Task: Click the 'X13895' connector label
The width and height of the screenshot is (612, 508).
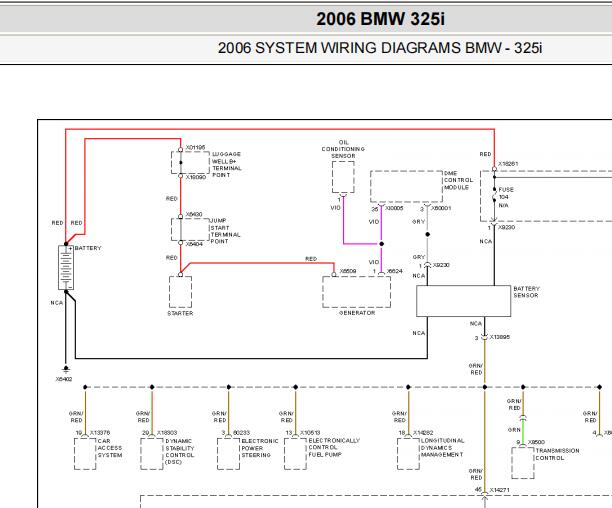Action: click(x=499, y=337)
